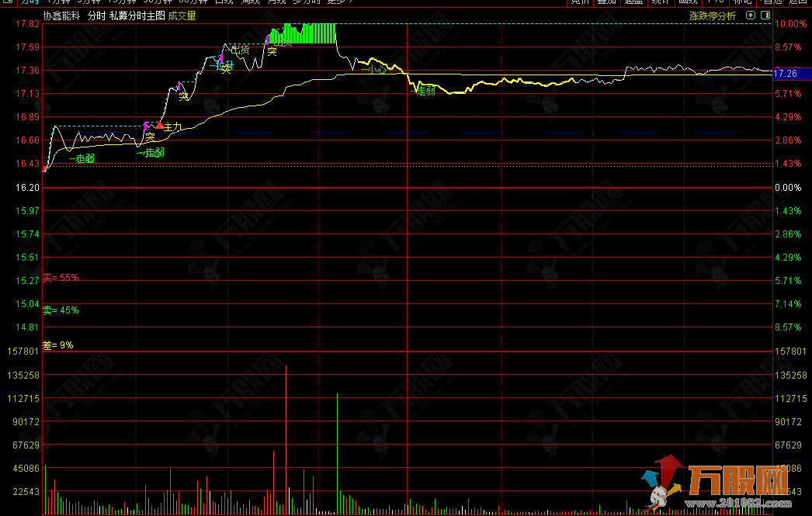Image resolution: width=812 pixels, height=516 pixels.
Task: Click the yellow 走弱 marker near 17.13
Action: point(423,91)
